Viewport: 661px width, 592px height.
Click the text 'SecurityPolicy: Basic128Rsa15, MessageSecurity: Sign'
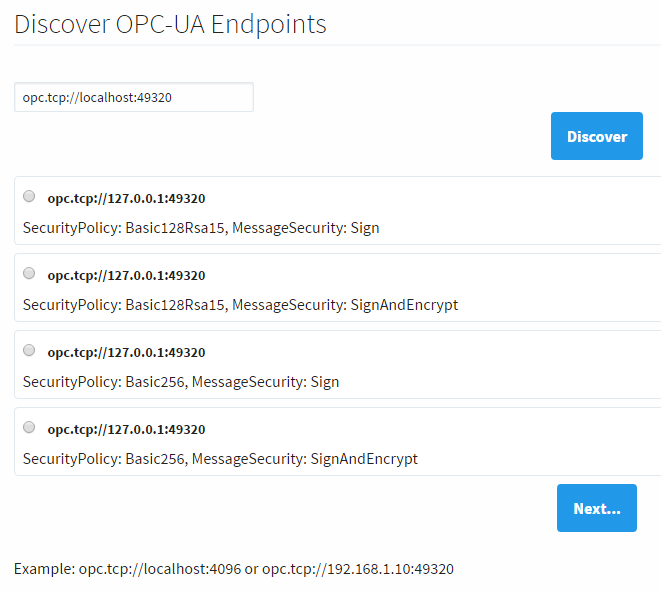pyautogui.click(x=201, y=228)
